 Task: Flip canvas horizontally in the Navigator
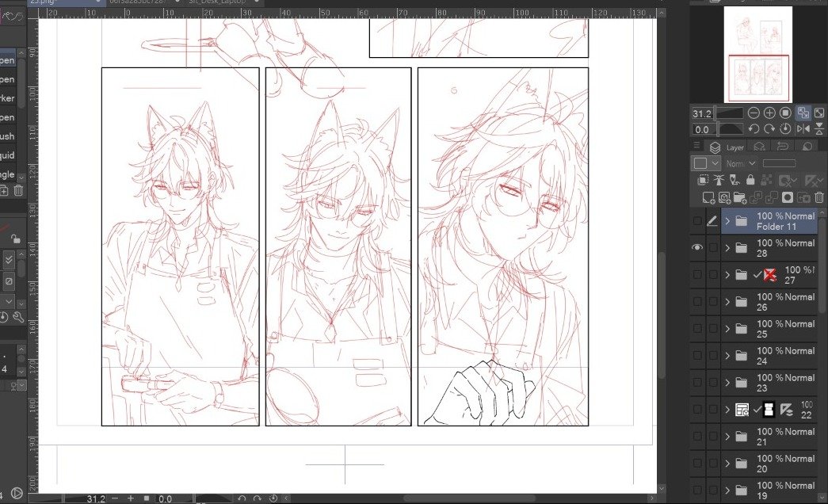(x=803, y=129)
